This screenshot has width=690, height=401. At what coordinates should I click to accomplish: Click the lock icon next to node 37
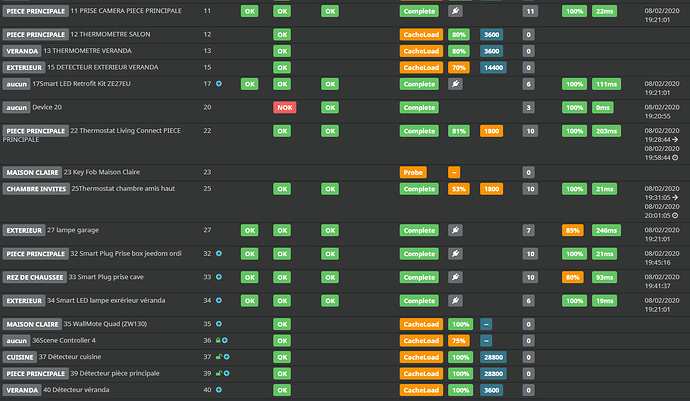point(218,357)
